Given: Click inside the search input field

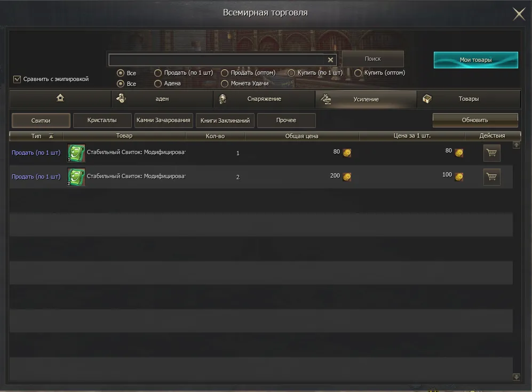Looking at the screenshot, I should 217,60.
